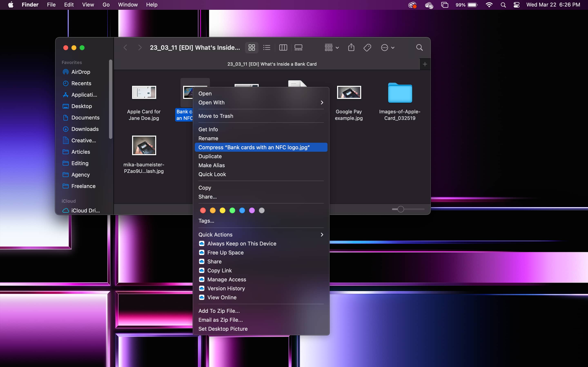Click the add new tab plus button

tap(425, 64)
